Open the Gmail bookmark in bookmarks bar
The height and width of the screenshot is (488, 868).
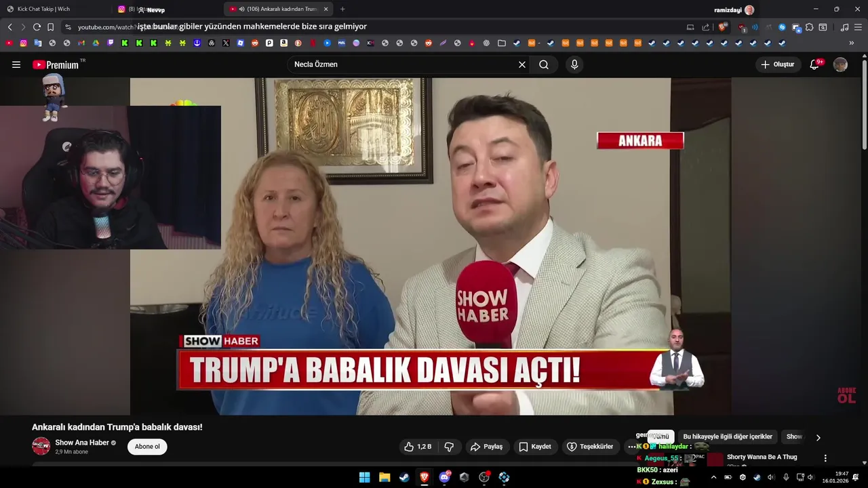point(81,43)
